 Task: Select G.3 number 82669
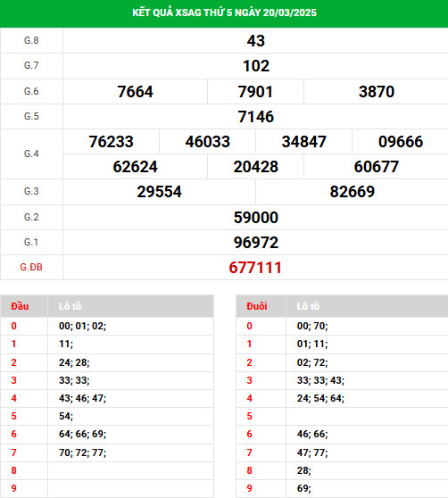point(353,192)
